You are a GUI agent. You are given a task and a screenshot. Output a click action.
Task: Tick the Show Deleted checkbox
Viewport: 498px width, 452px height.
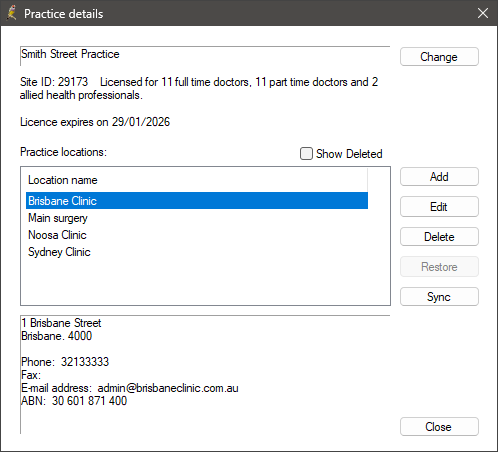pyautogui.click(x=306, y=154)
